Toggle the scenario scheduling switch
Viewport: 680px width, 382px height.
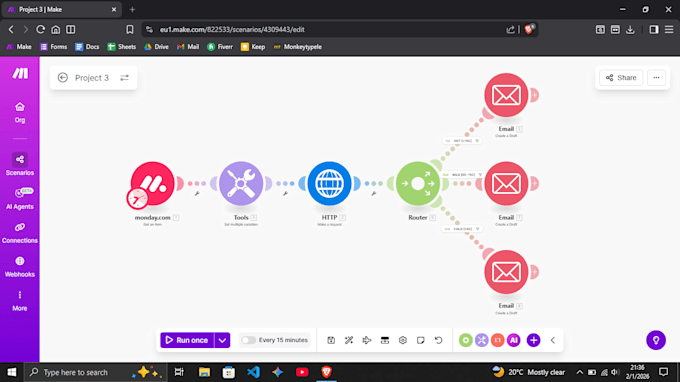coord(248,340)
